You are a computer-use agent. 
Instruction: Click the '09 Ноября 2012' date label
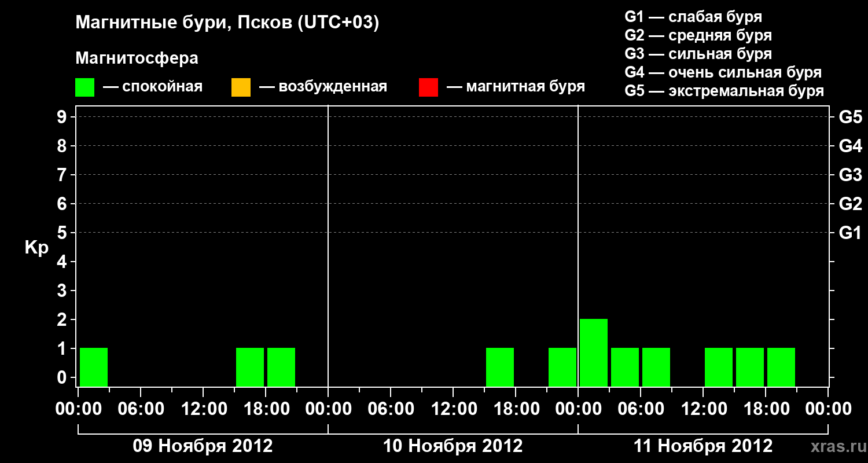pyautogui.click(x=203, y=446)
